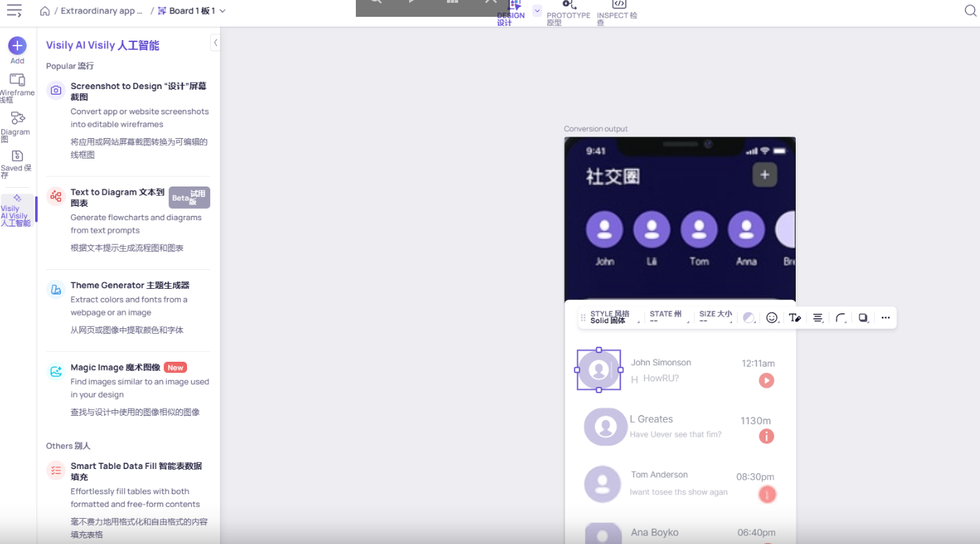The image size is (980, 544).
Task: Open the Wireframe panel icon
Action: tap(17, 80)
